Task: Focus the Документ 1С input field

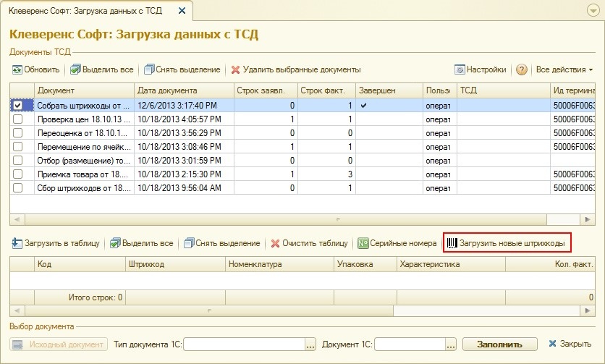Action: [410, 344]
